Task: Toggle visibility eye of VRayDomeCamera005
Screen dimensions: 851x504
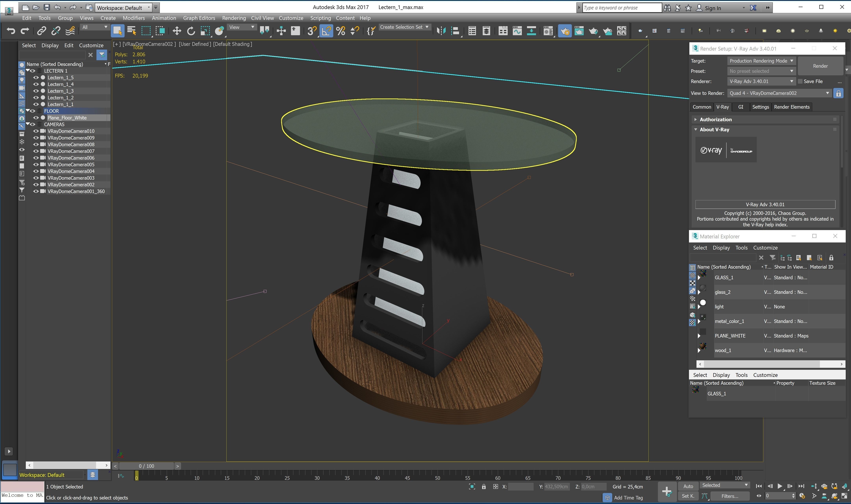Action: [x=36, y=164]
